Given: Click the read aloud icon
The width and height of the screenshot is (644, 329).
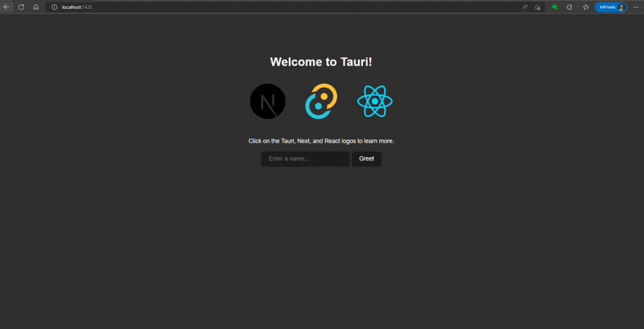Looking at the screenshot, I should tap(525, 7).
